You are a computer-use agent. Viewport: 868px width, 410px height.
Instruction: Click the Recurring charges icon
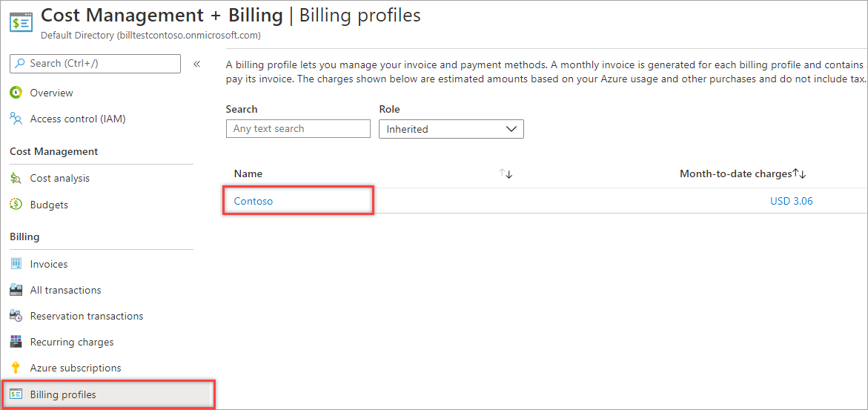16,342
